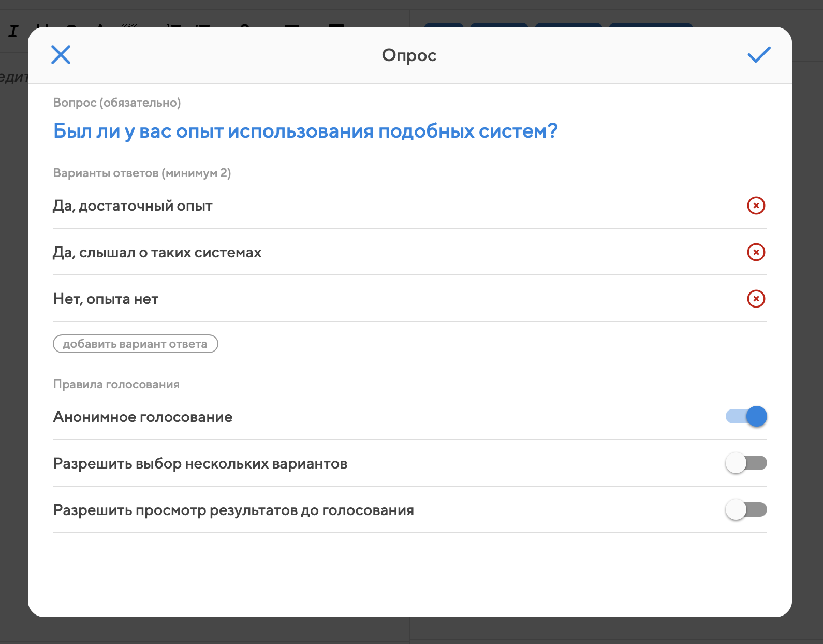
Task: Click the 'Варианты ответов (минимум 2)' heading
Action: click(142, 173)
